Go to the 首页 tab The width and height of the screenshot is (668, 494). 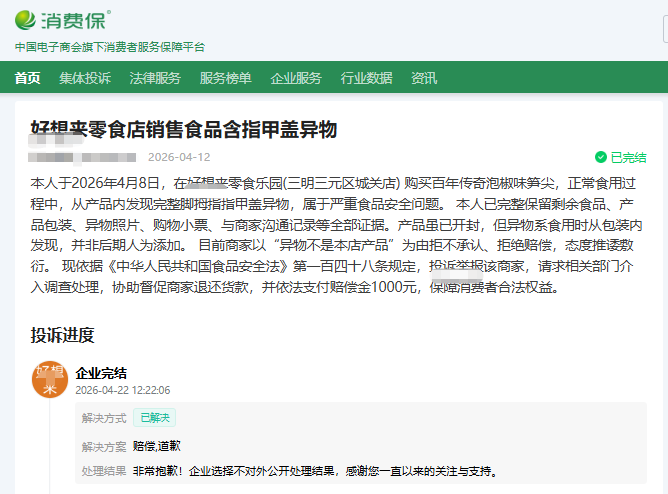(x=28, y=78)
